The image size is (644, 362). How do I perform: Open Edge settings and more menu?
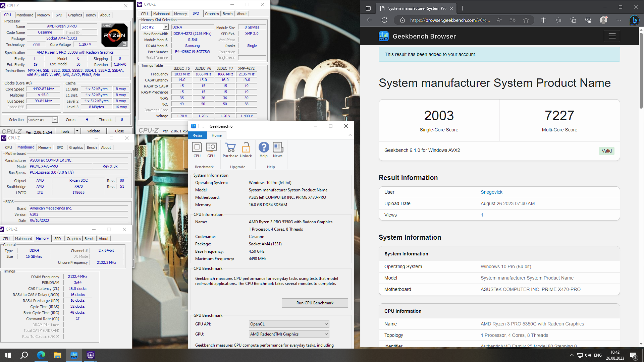[619, 20]
